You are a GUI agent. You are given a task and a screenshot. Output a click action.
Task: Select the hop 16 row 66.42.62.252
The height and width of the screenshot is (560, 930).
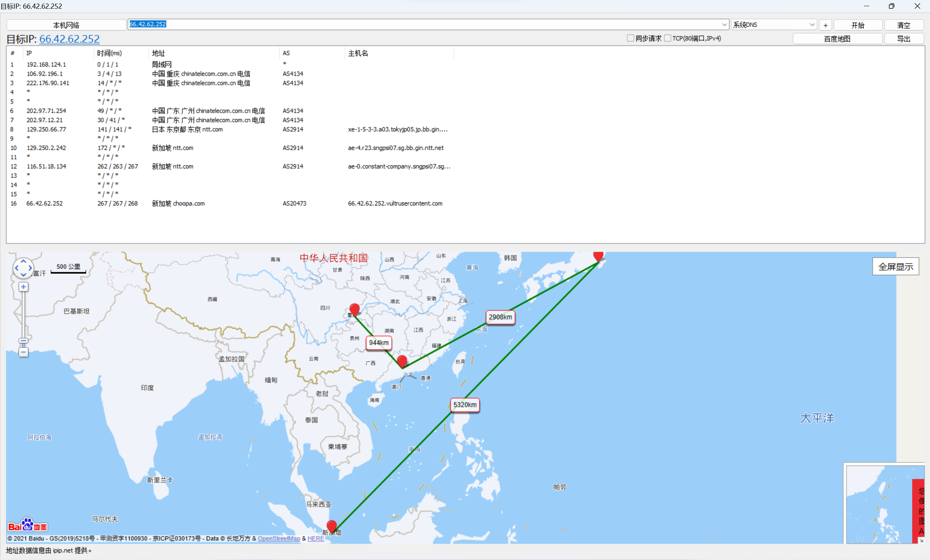click(45, 203)
